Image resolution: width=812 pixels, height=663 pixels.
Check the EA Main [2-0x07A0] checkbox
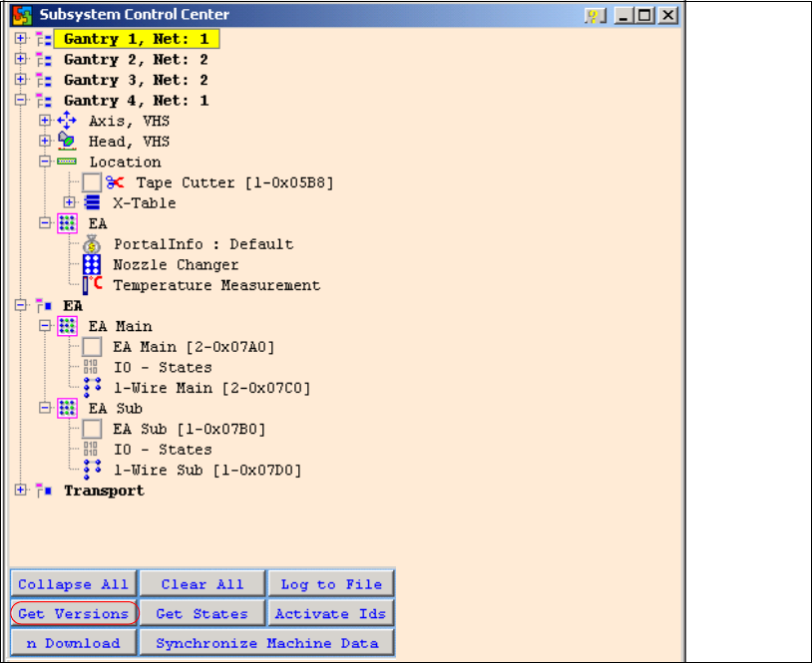point(92,347)
